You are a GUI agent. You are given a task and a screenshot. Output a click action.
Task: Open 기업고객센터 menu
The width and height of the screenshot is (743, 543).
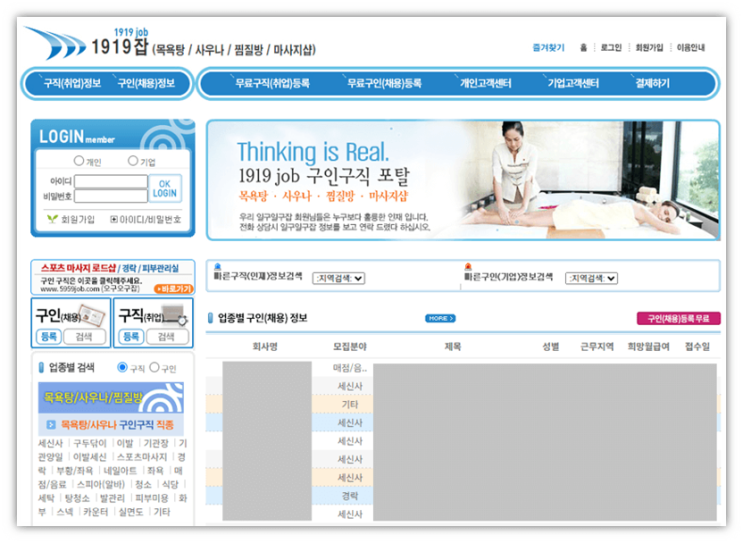(x=573, y=83)
